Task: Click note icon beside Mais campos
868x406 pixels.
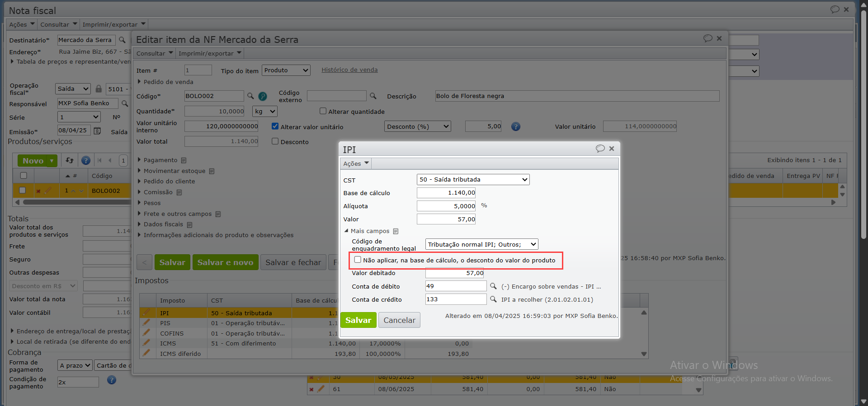Action: (396, 231)
